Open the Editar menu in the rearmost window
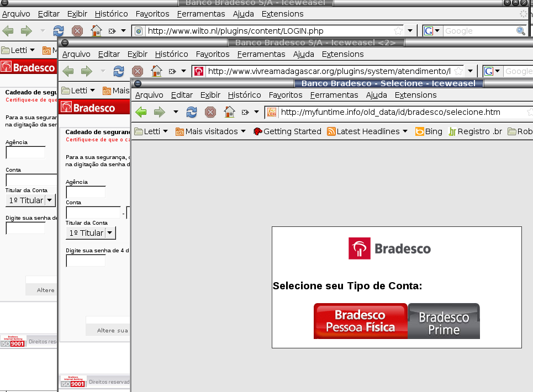Image resolution: width=533 pixels, height=392 pixels. [x=49, y=14]
